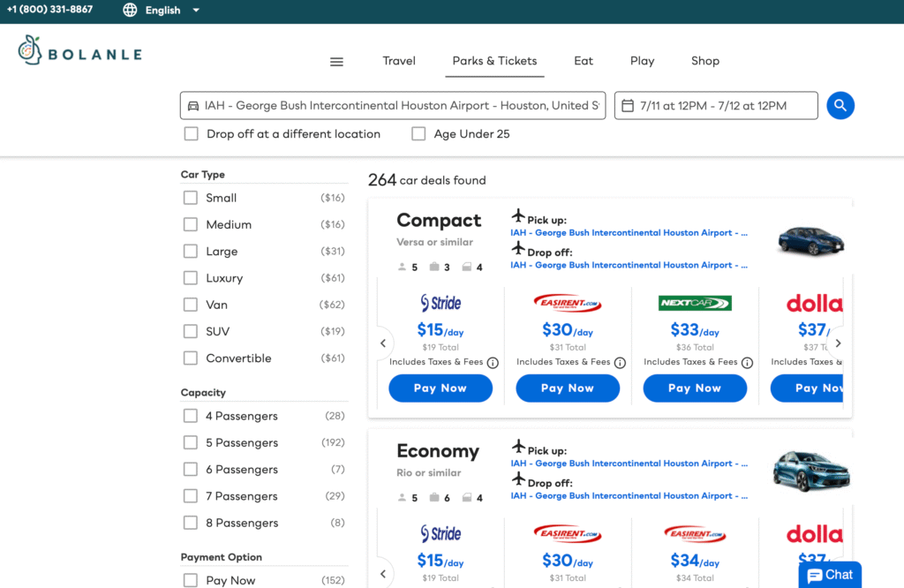View the Compact Versa car thumbnail

[810, 240]
